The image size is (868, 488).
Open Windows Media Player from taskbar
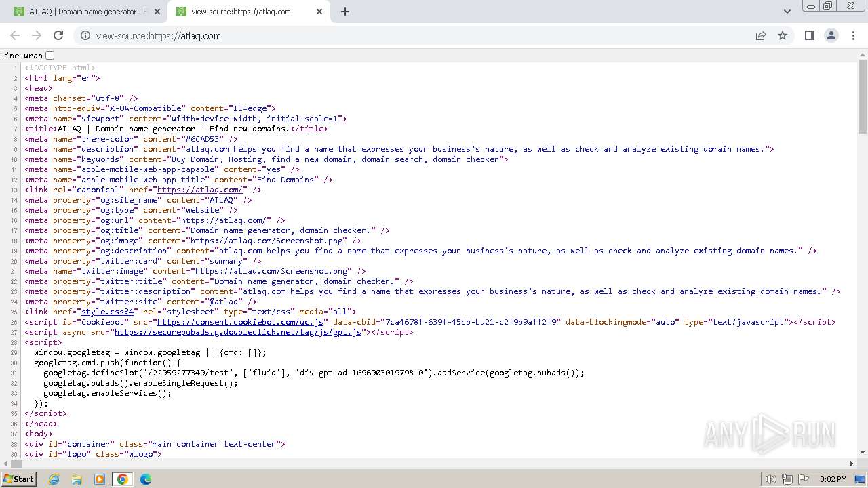[x=100, y=479]
